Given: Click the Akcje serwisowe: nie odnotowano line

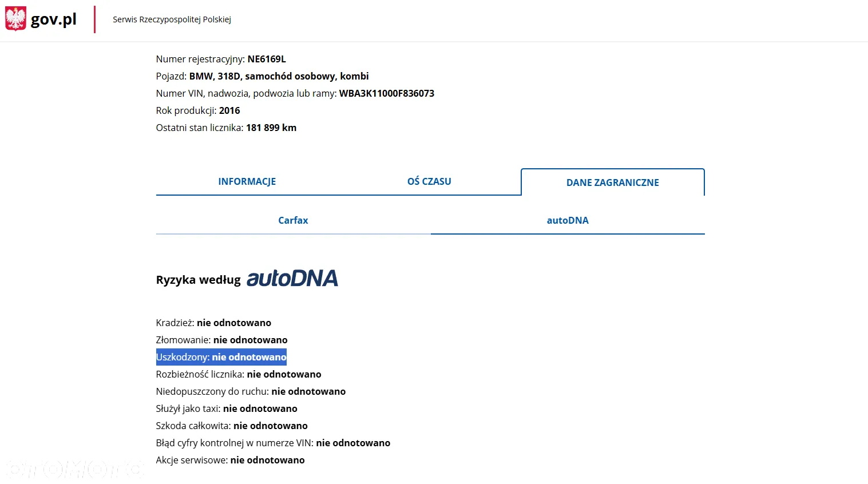Looking at the screenshot, I should 231,460.
